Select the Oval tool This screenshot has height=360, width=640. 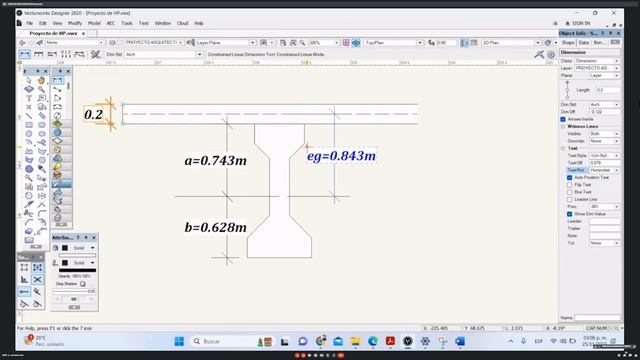pos(41,133)
